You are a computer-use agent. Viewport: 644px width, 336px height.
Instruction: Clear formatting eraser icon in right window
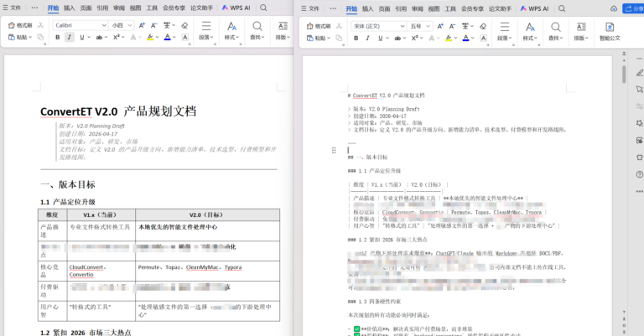point(483,26)
